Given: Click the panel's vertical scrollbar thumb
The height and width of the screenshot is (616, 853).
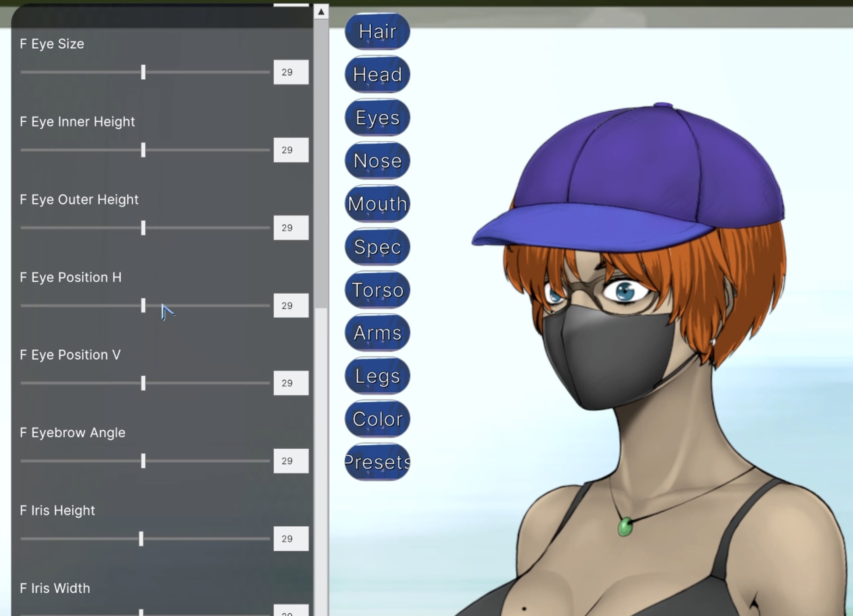Looking at the screenshot, I should [x=321, y=162].
